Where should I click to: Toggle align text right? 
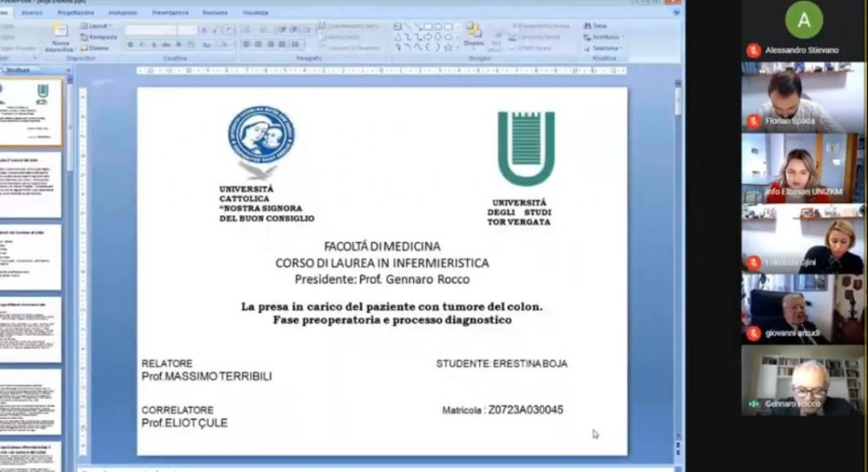[x=271, y=44]
